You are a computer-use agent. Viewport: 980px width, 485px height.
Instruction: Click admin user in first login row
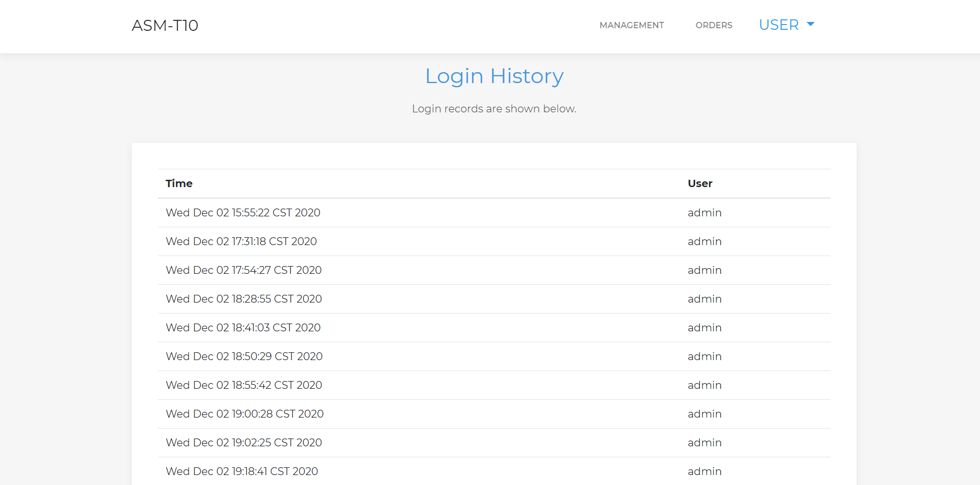point(705,213)
